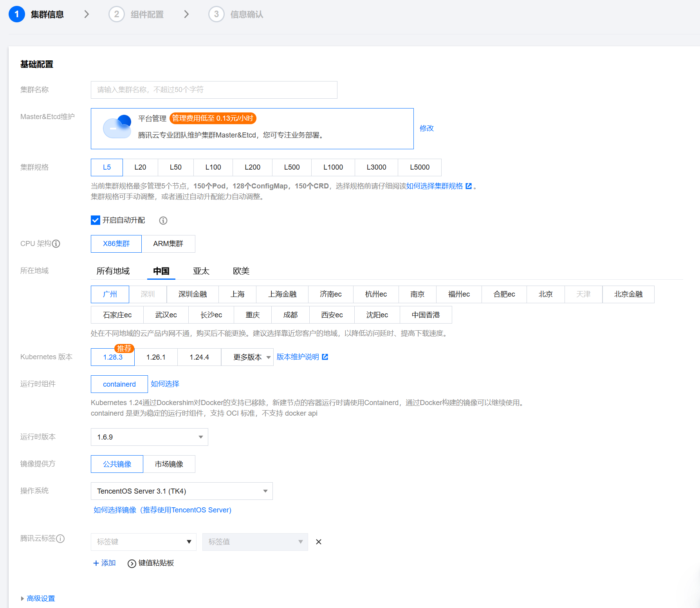Screen dimensions: 700x608
Task: Choose L500 cluster spec
Action: click(292, 167)
